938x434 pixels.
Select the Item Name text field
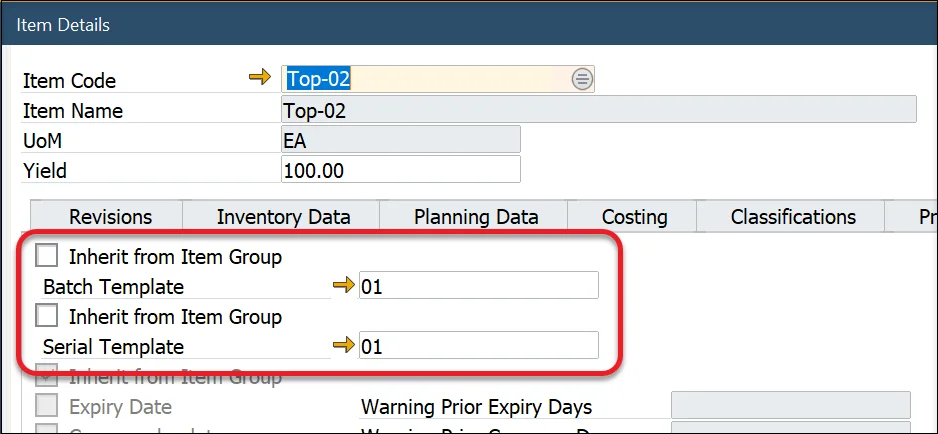[x=598, y=110]
